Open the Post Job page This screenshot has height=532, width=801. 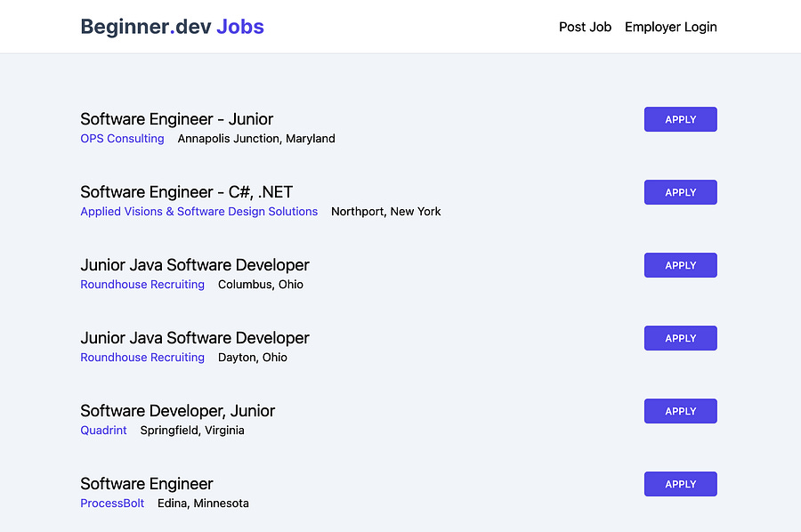(x=585, y=27)
